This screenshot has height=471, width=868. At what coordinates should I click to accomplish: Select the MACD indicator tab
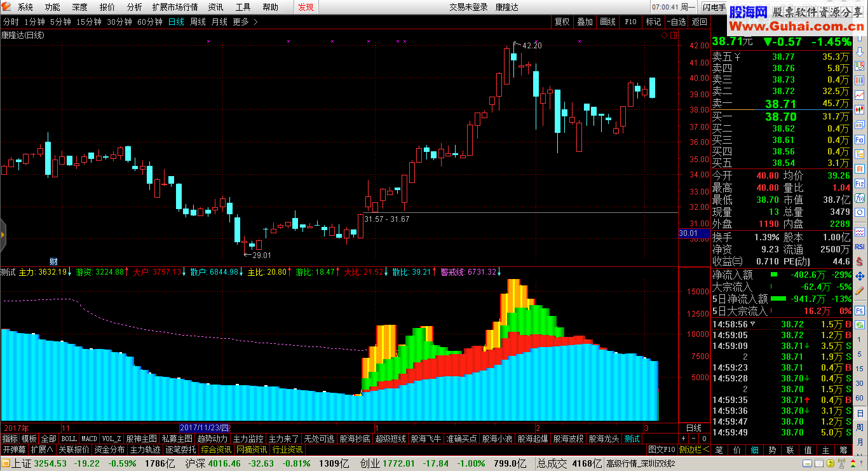89,439
